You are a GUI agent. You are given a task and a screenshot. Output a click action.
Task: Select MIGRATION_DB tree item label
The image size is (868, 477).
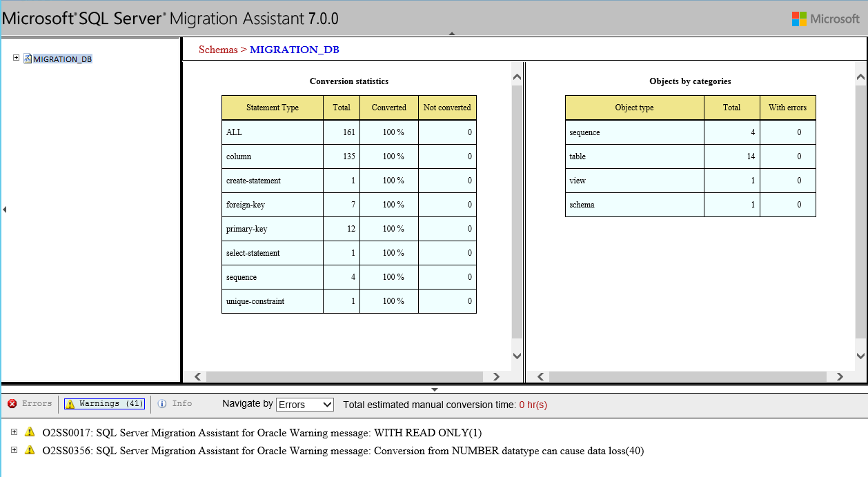coord(62,59)
